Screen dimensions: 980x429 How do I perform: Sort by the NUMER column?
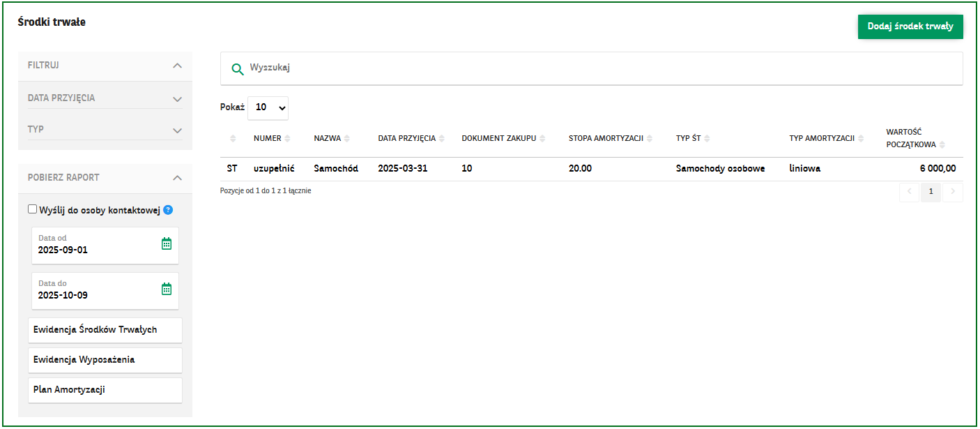tap(272, 138)
